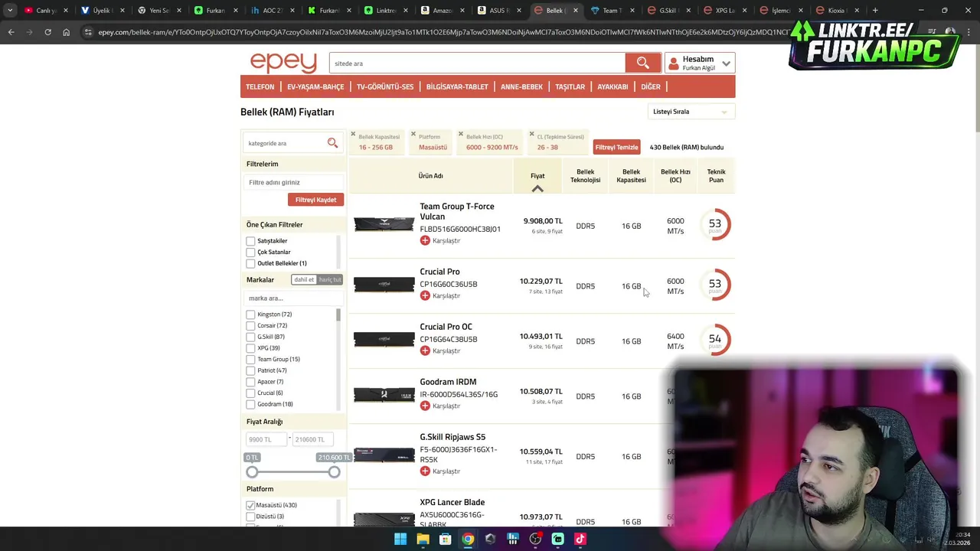Click site info icon in address bar
The image size is (980, 551).
pyautogui.click(x=88, y=32)
